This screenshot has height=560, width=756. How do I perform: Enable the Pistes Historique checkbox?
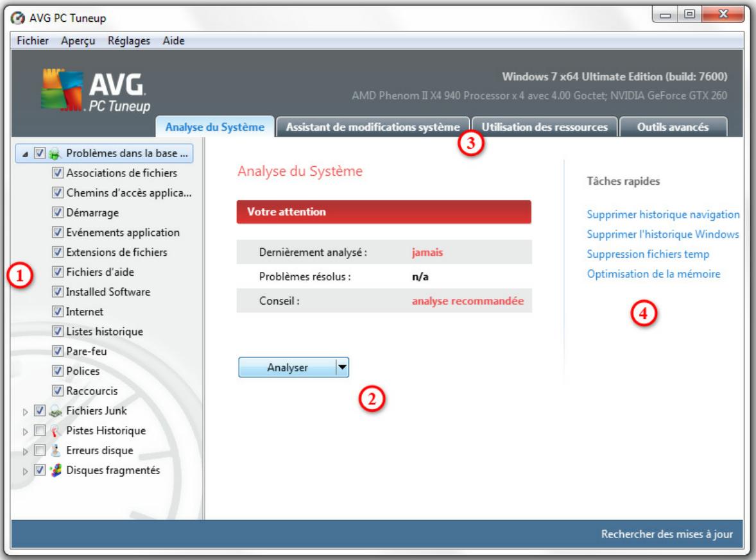(x=40, y=430)
